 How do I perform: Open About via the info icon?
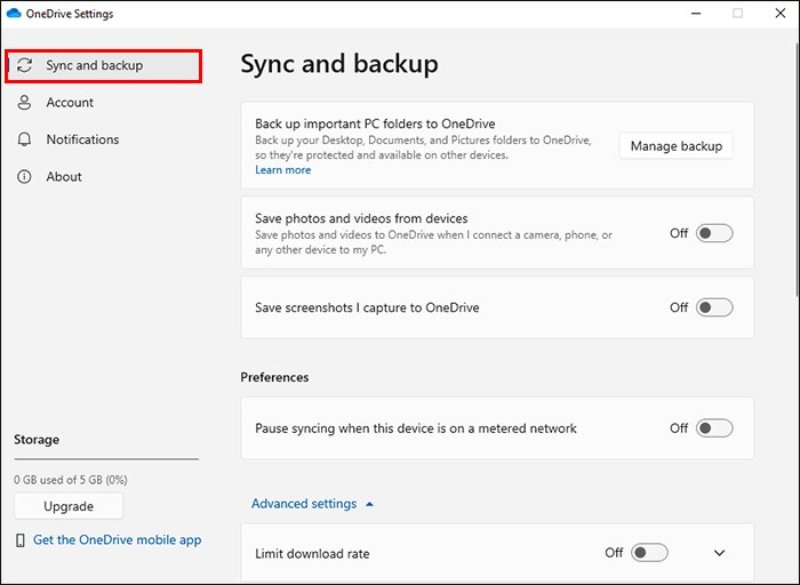[x=22, y=176]
